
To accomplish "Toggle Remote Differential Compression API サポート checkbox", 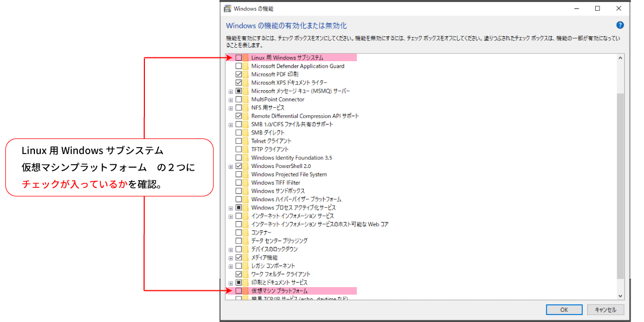I will click(239, 116).
